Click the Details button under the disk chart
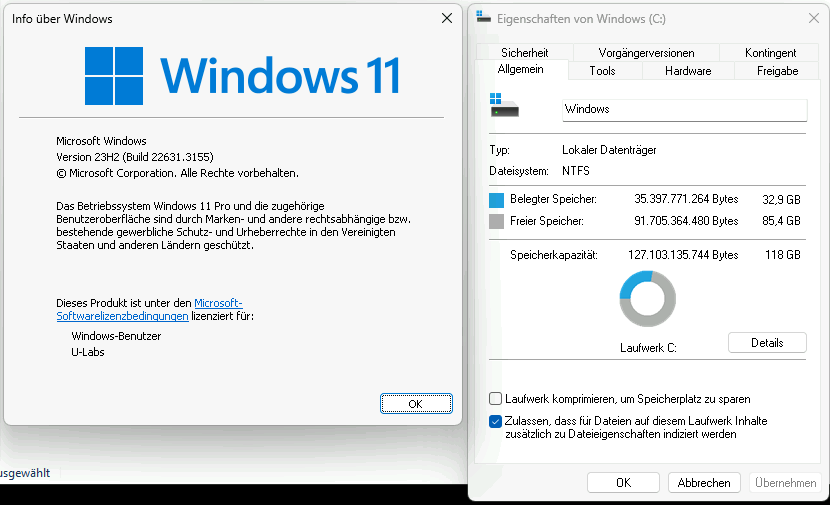The image size is (830, 505). click(766, 343)
